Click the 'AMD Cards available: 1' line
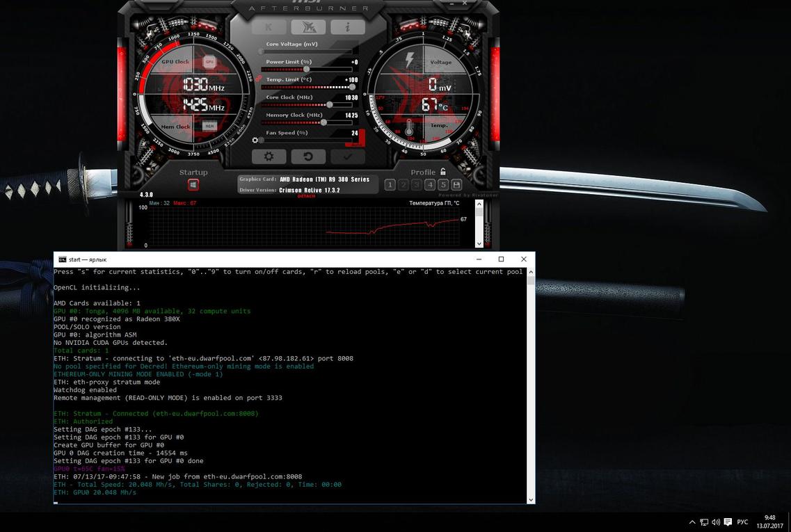Viewport: 791px width, 532px height. (97, 303)
